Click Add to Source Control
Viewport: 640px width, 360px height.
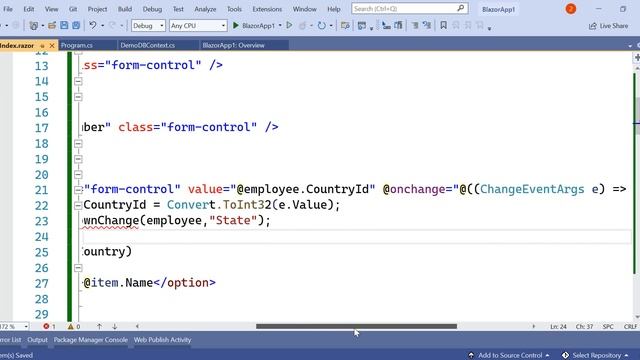[x=509, y=355]
